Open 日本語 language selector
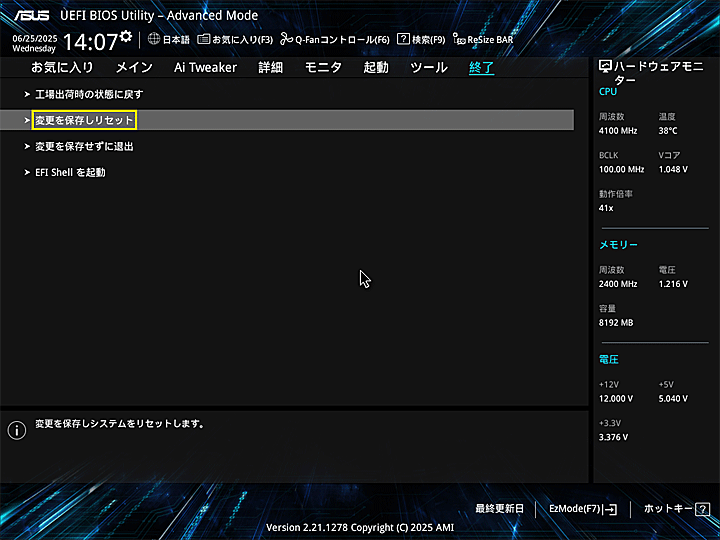720x540 pixels. point(176,40)
